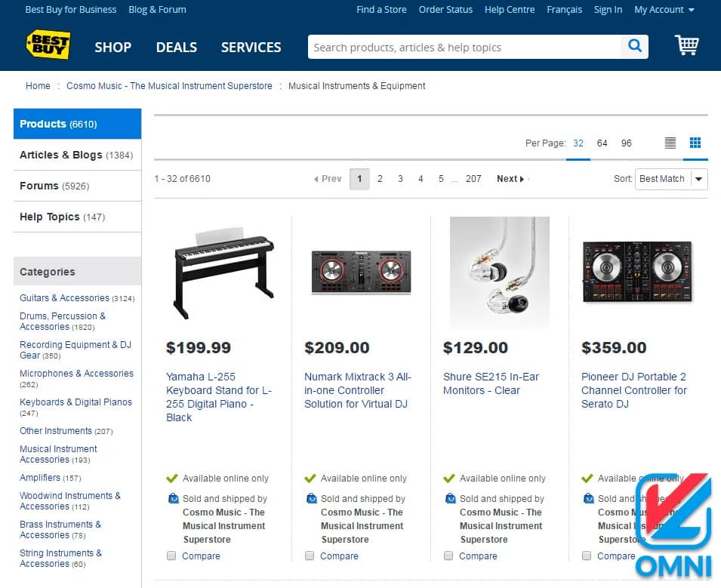Switch to grid view layout icon
The width and height of the screenshot is (721, 588).
click(694, 142)
